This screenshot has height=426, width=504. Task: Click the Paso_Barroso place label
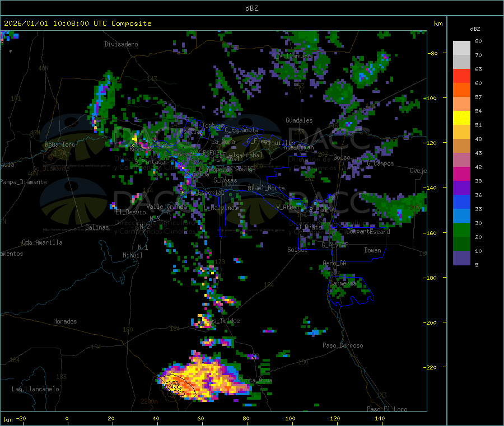point(343,346)
